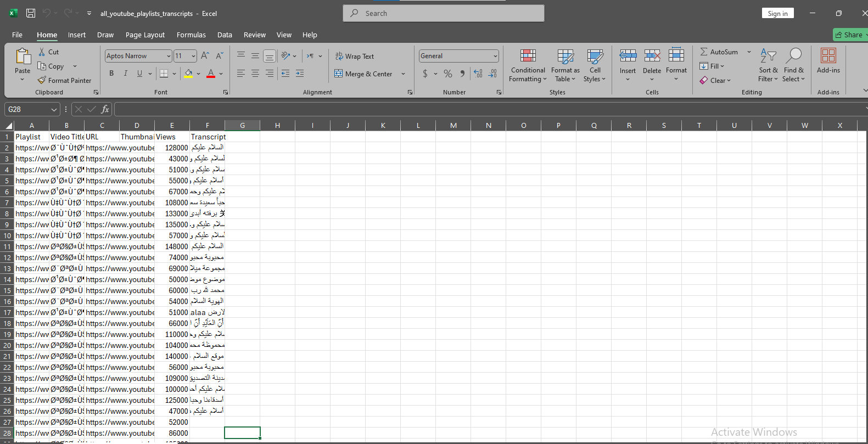
Task: Click the Center align icon
Action: (x=255, y=74)
